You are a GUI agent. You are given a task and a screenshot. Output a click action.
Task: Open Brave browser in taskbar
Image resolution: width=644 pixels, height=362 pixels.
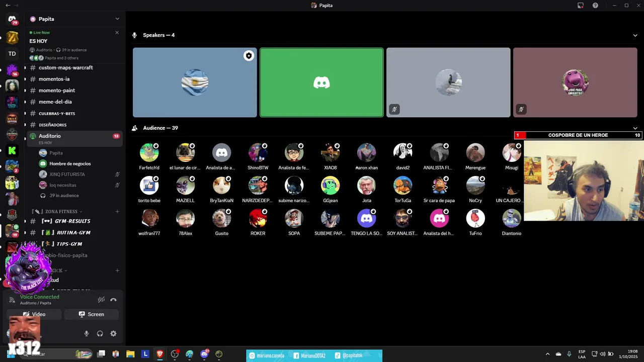coord(160,354)
